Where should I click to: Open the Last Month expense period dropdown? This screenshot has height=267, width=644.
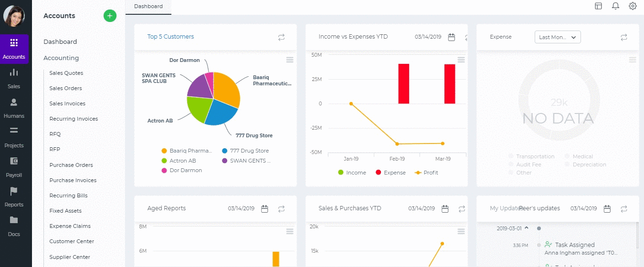[x=558, y=37]
